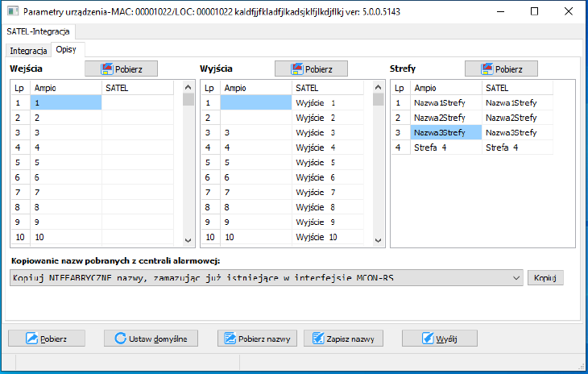
Task: Select the Opisy tab
Action: click(66, 49)
